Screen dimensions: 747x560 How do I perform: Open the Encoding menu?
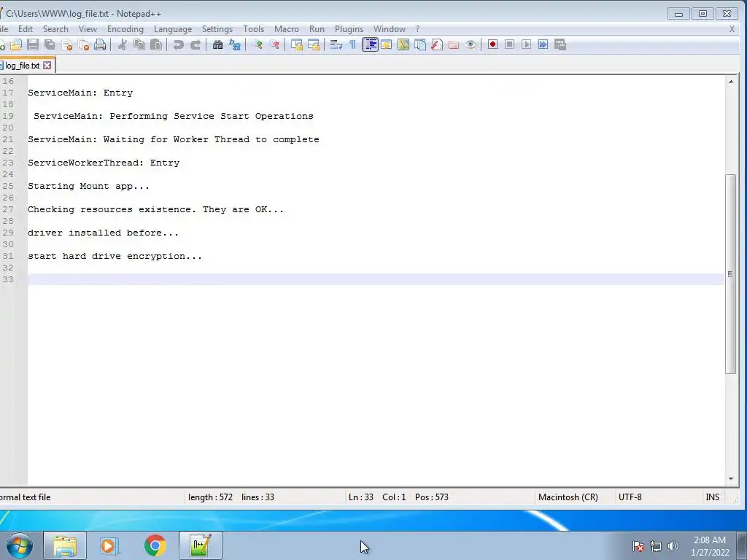pos(125,29)
